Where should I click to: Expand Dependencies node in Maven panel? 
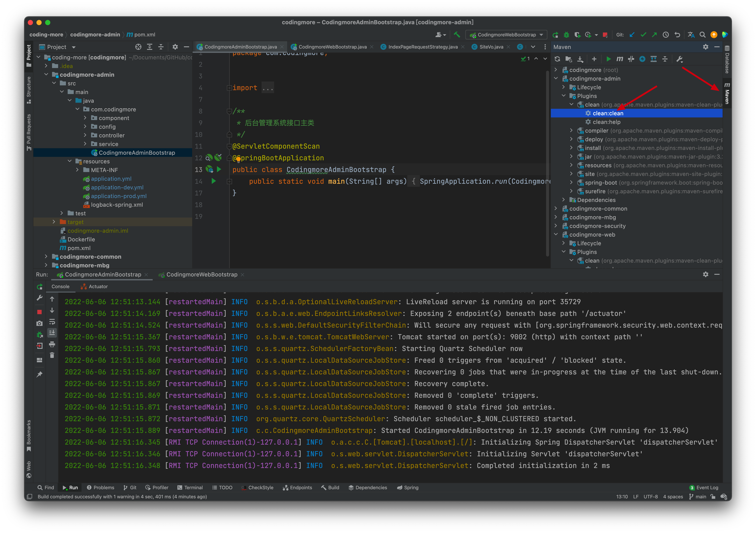pos(564,200)
